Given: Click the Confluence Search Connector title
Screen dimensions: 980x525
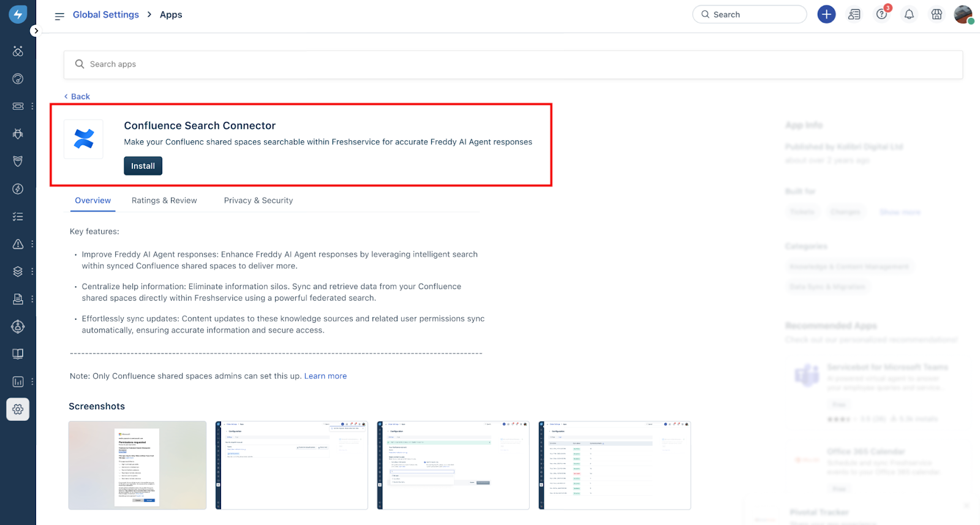Looking at the screenshot, I should (x=200, y=126).
